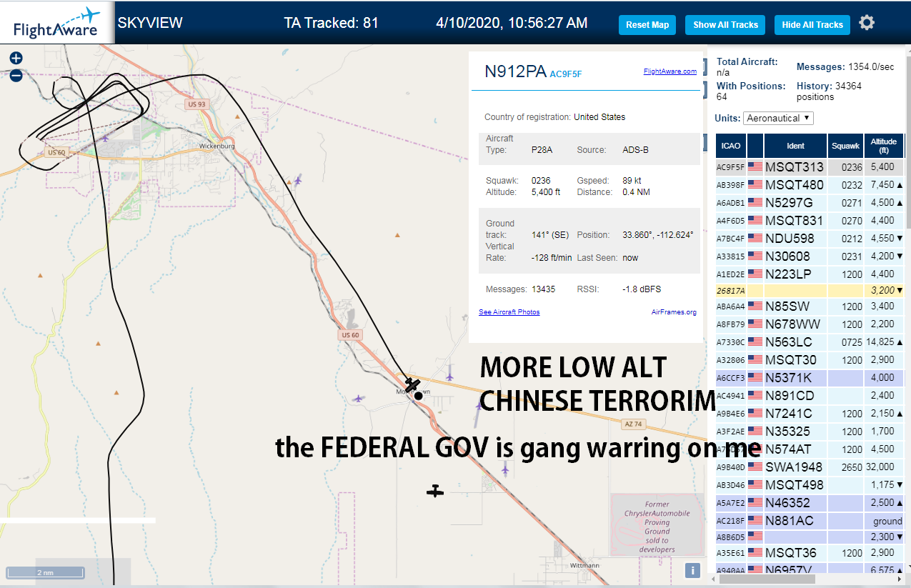Open the AirFrames.org link

pyautogui.click(x=674, y=312)
